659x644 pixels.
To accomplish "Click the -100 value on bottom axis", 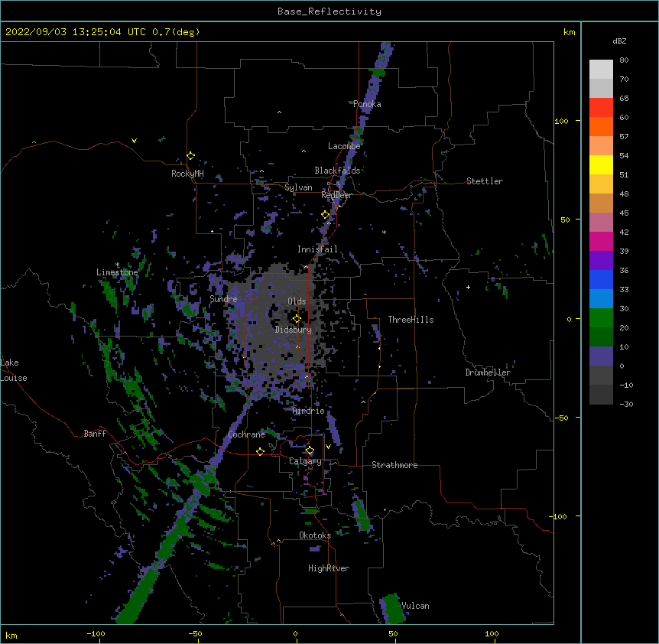I will coord(96,633).
